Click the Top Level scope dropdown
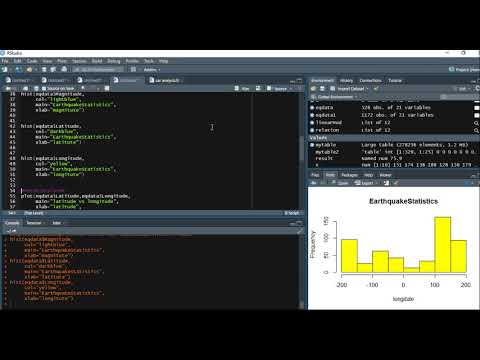 click(x=34, y=213)
